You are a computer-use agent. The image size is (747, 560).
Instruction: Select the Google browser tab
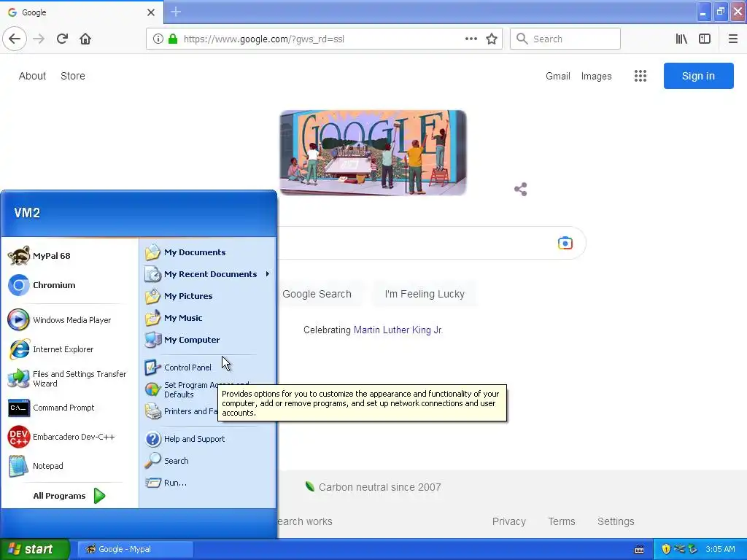(82, 12)
